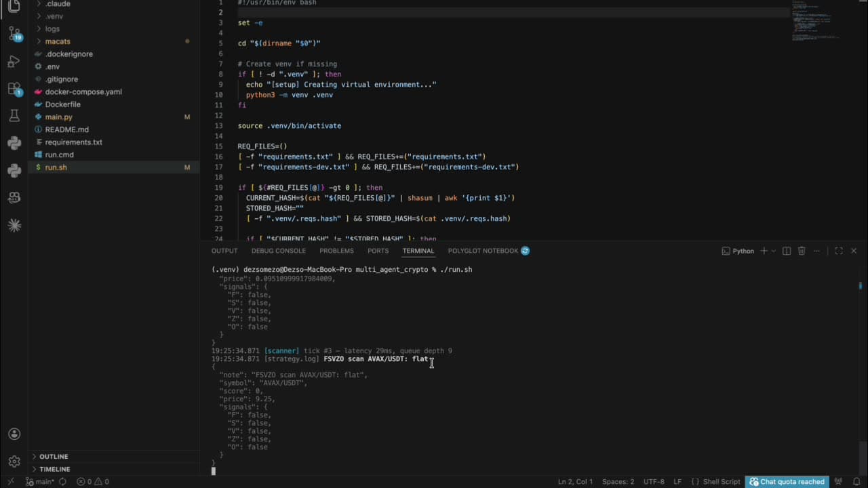The image size is (868, 488).
Task: Open the terminal launch profile dropdown arrow
Action: (774, 251)
